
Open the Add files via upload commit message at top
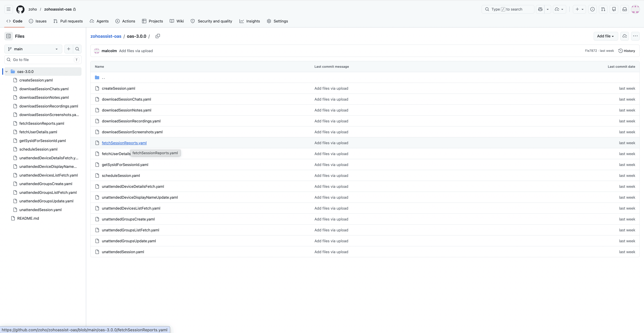click(136, 51)
